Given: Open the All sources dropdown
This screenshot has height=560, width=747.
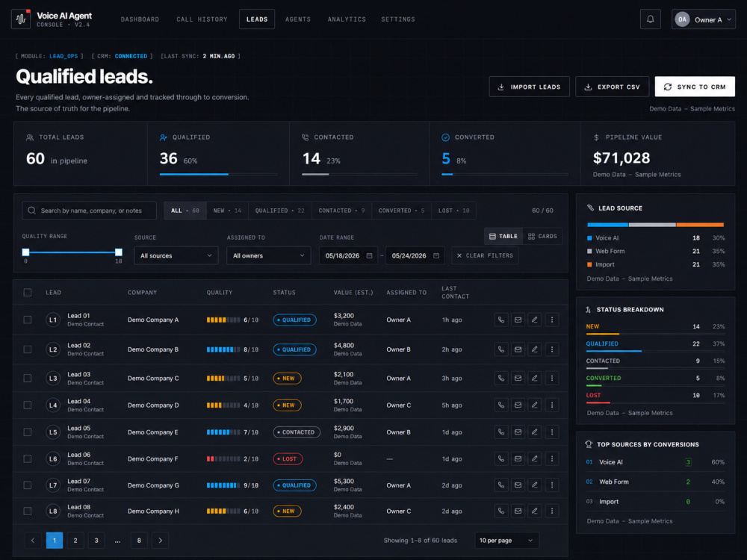Looking at the screenshot, I should click(176, 255).
